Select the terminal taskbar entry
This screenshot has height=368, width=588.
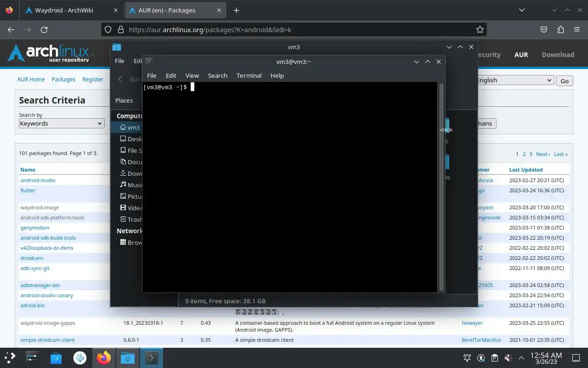151,357
